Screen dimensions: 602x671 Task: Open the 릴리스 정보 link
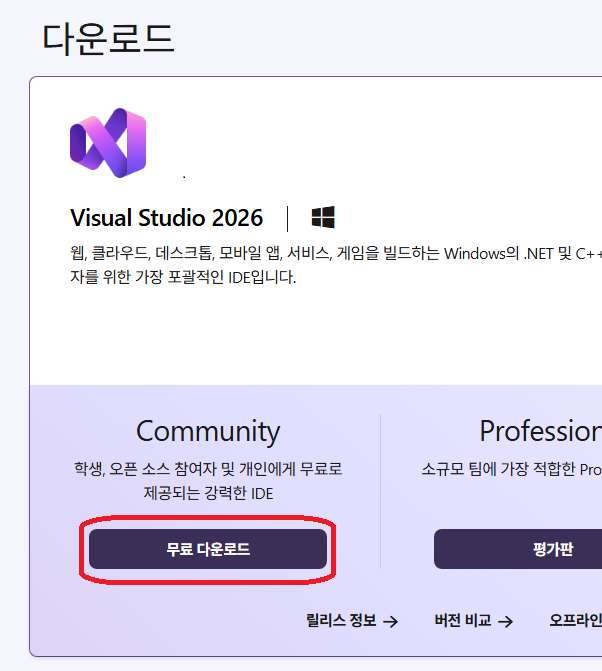pos(352,621)
